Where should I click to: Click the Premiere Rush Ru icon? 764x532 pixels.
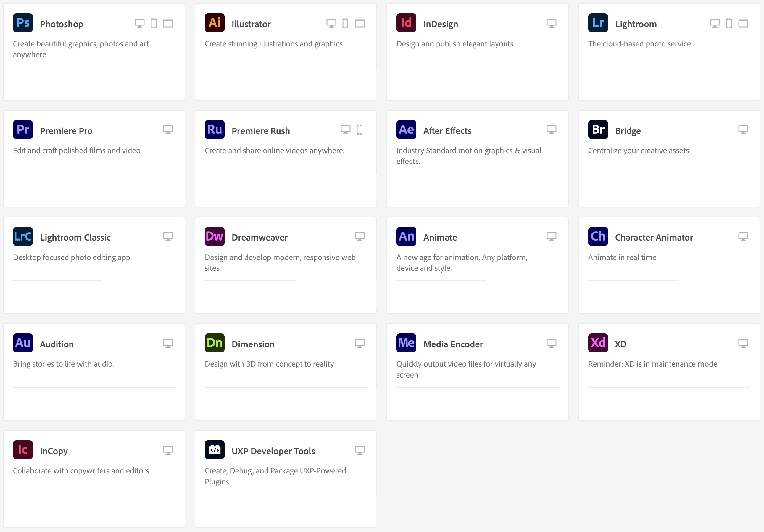point(215,130)
